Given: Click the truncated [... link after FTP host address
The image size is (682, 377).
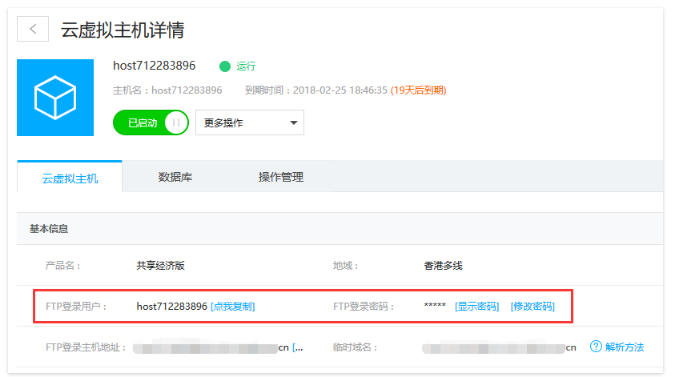Looking at the screenshot, I should click(298, 347).
